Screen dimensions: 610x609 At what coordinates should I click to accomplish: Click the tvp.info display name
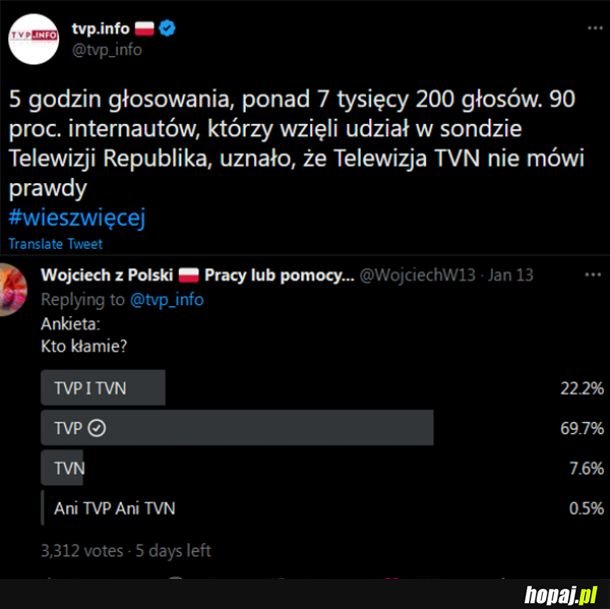(x=100, y=29)
